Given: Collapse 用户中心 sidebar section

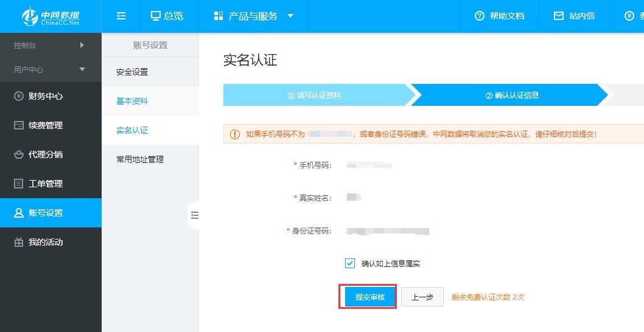Looking at the screenshot, I should pos(82,69).
